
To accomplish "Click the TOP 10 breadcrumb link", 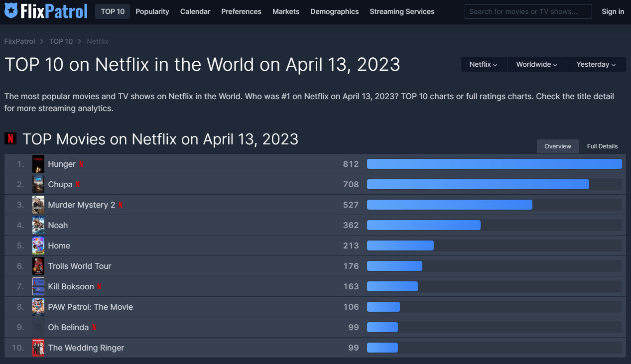I will pyautogui.click(x=61, y=41).
